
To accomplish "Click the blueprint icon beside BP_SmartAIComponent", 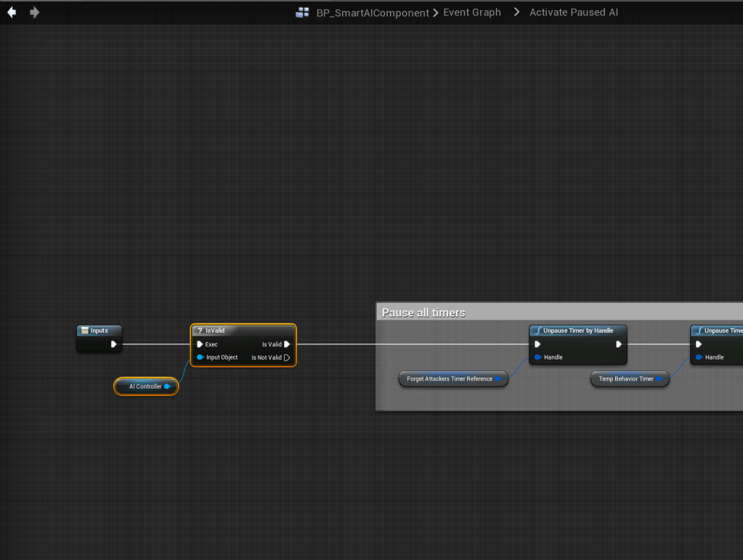I will point(302,12).
